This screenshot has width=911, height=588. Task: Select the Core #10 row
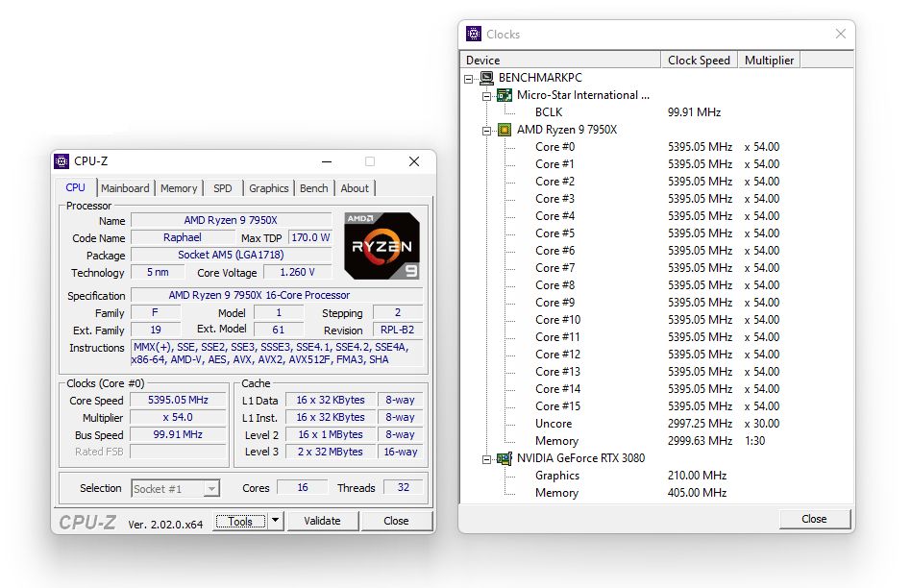[x=656, y=320]
